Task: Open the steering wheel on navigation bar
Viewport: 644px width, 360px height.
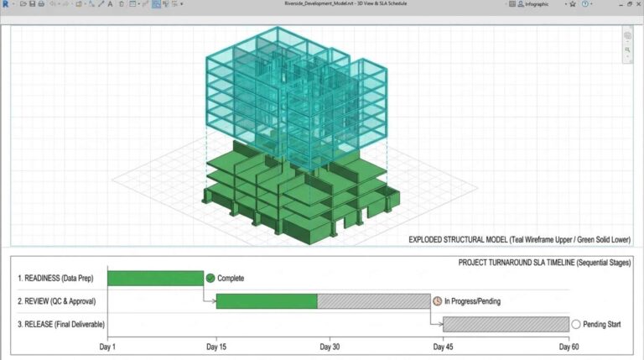Action: click(627, 36)
